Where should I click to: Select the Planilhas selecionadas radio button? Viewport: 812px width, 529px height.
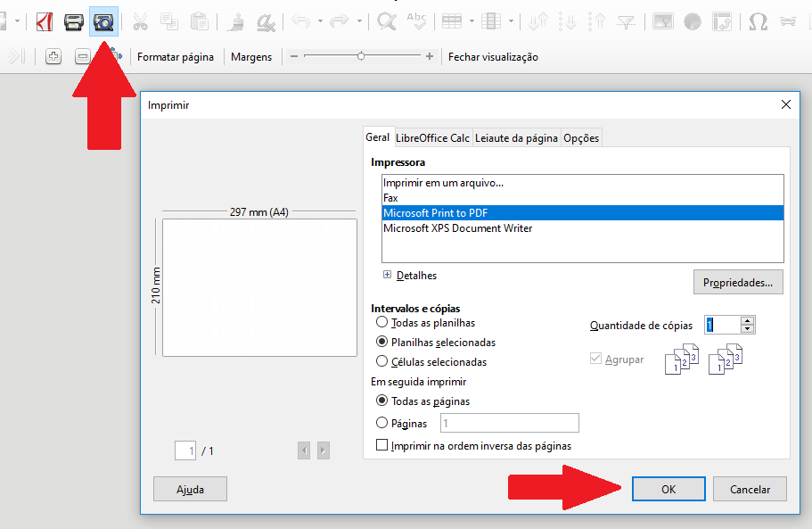pos(381,342)
